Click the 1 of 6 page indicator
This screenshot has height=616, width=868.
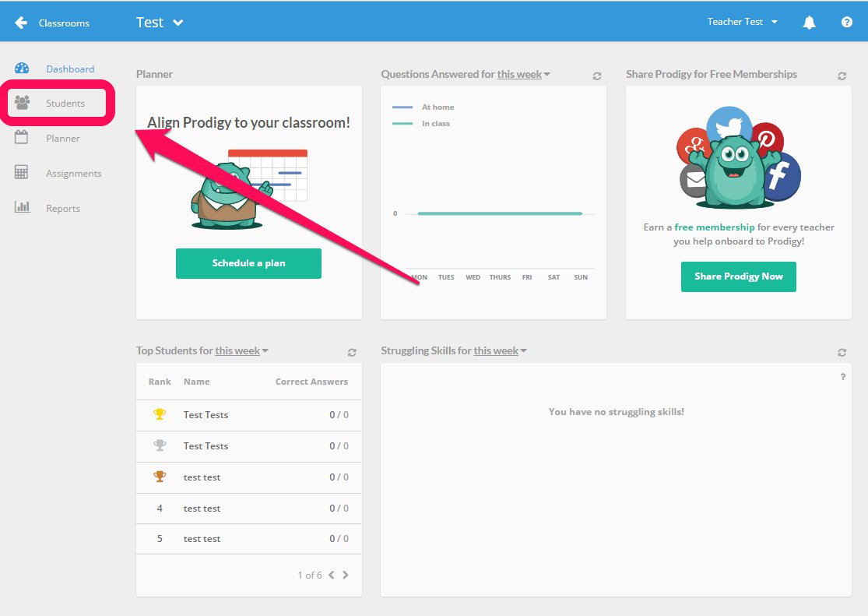point(310,575)
